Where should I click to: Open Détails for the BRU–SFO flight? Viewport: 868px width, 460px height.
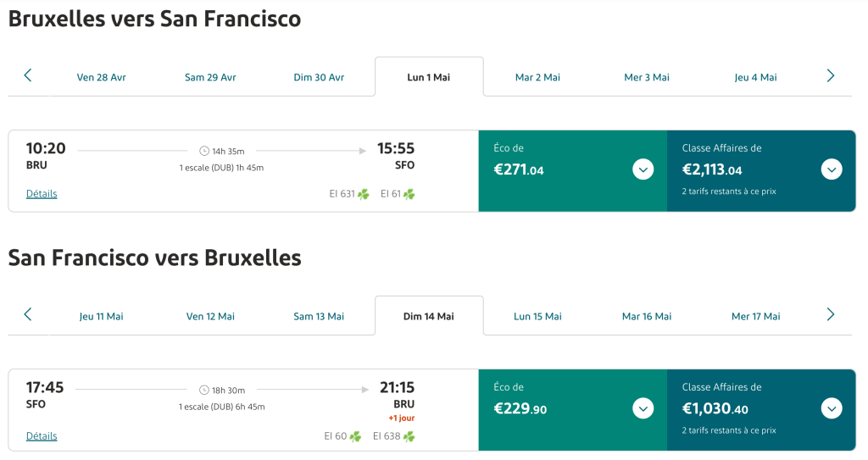pos(42,194)
